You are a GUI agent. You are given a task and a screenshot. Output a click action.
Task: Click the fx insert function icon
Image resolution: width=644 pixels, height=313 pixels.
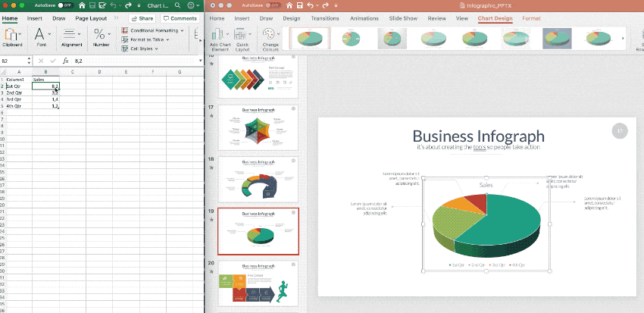coord(66,61)
